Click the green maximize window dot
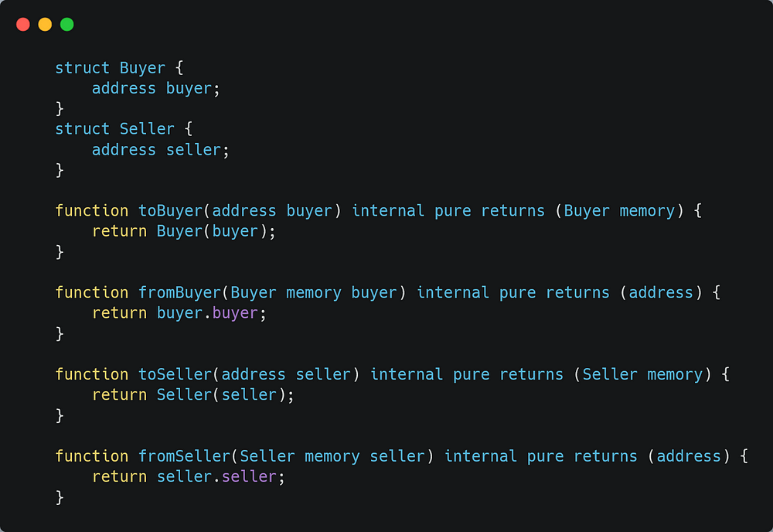The image size is (773, 532). tap(67, 24)
